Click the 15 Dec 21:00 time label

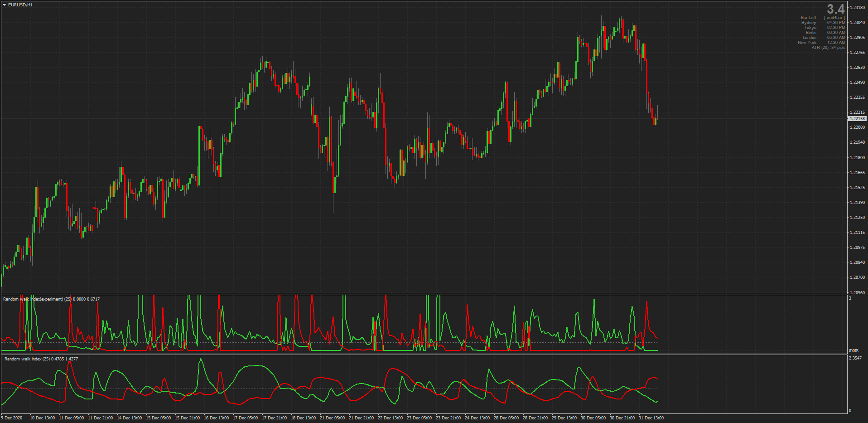tap(188, 418)
